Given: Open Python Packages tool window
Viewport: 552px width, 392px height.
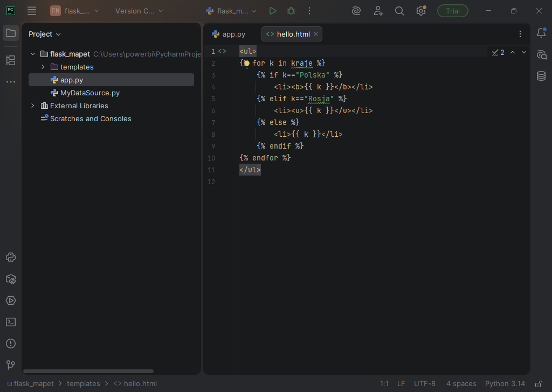Looking at the screenshot, I should pyautogui.click(x=11, y=279).
